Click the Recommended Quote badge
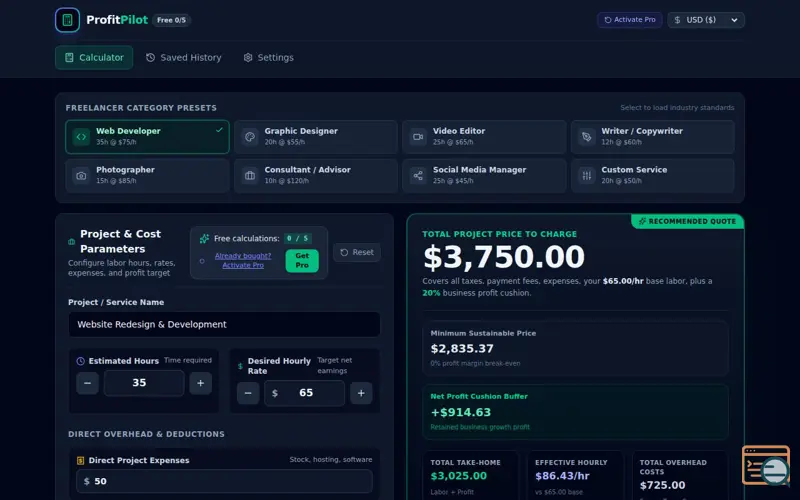The width and height of the screenshot is (800, 500). (x=687, y=221)
